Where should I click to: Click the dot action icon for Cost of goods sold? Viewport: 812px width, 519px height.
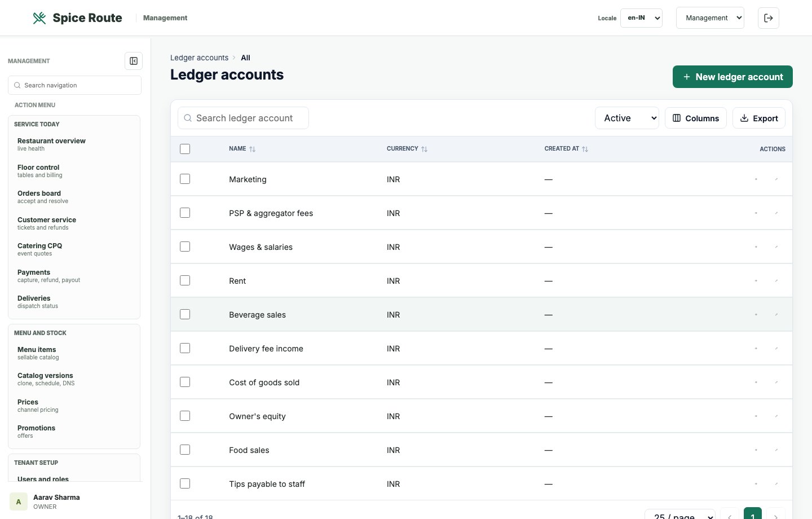[x=756, y=382]
